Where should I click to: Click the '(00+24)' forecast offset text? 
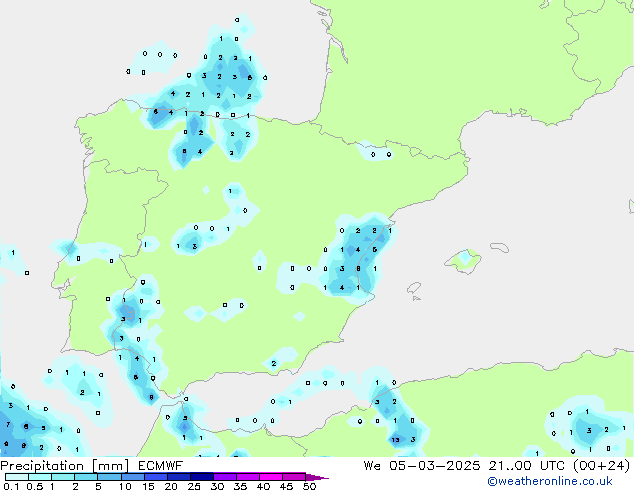click(601, 466)
